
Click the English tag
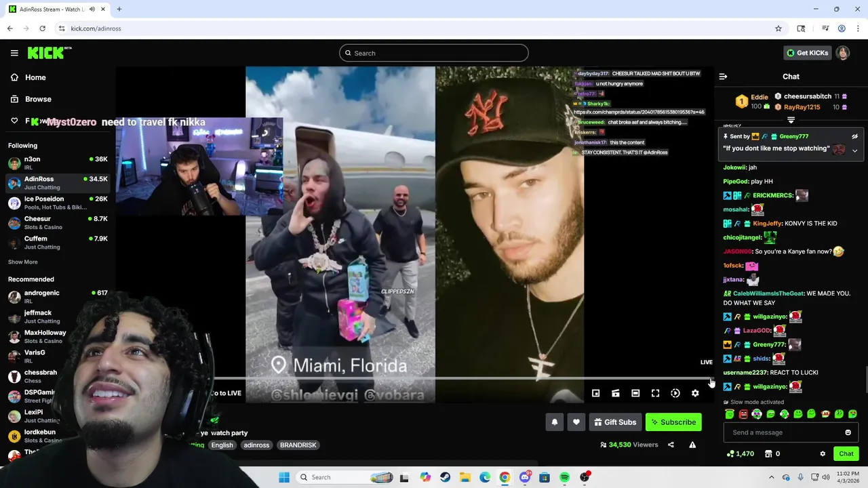(222, 445)
